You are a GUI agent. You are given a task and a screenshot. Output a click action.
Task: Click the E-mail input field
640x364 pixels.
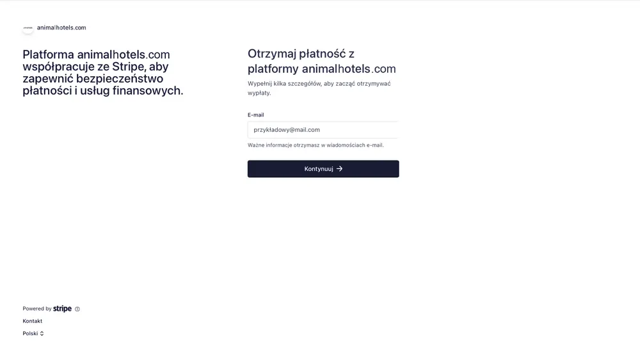click(323, 130)
